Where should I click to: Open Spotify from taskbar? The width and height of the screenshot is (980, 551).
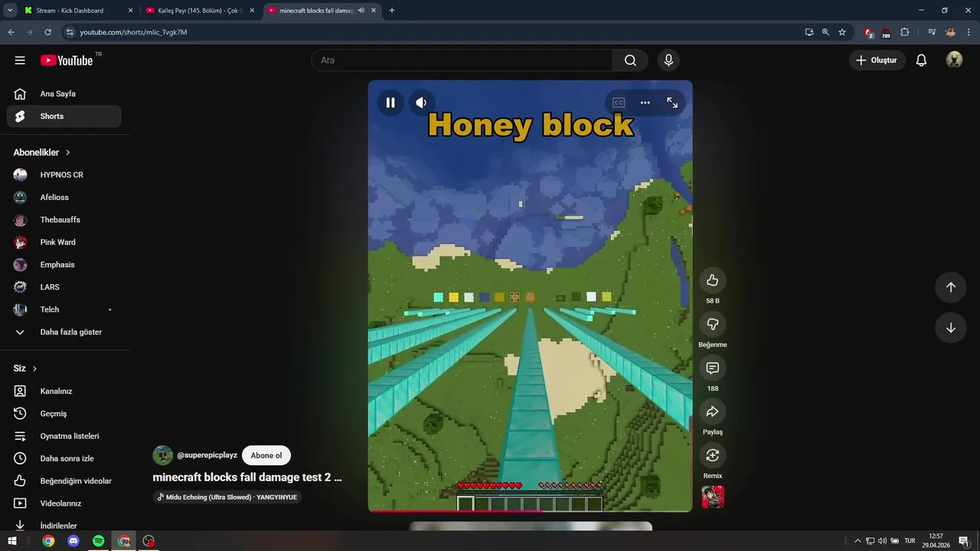(x=99, y=541)
